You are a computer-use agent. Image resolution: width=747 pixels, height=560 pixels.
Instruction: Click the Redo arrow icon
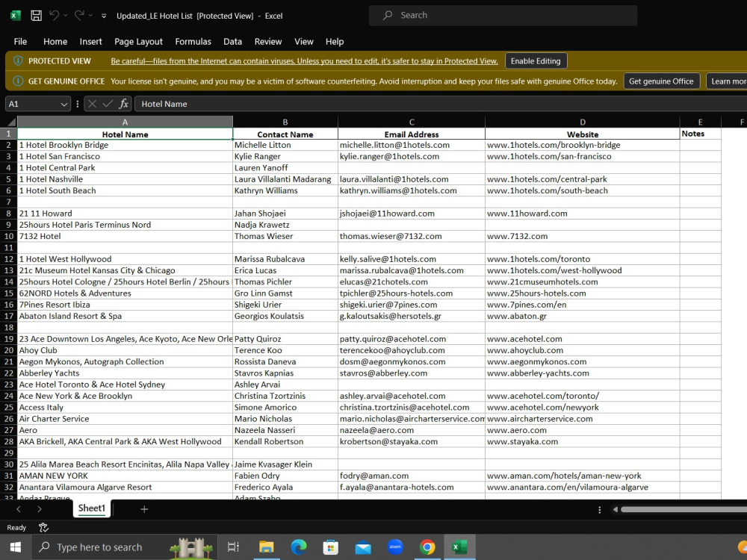point(79,15)
